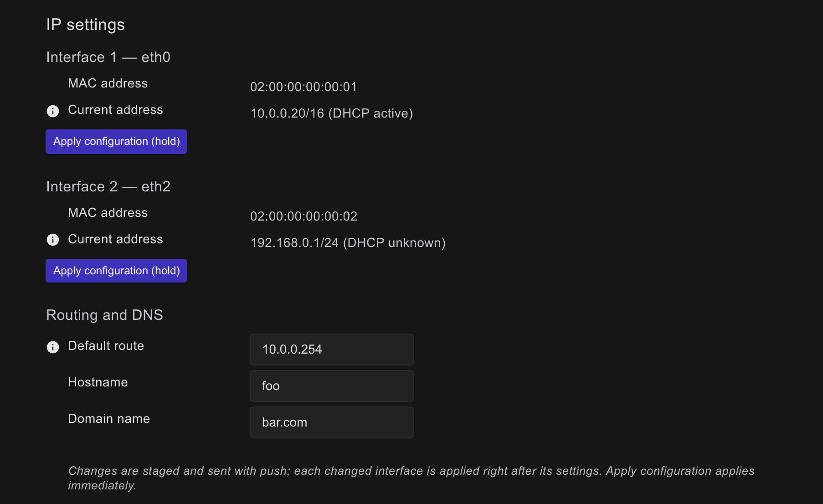The image size is (823, 504).
Task: Click the IP settings title
Action: tap(86, 25)
